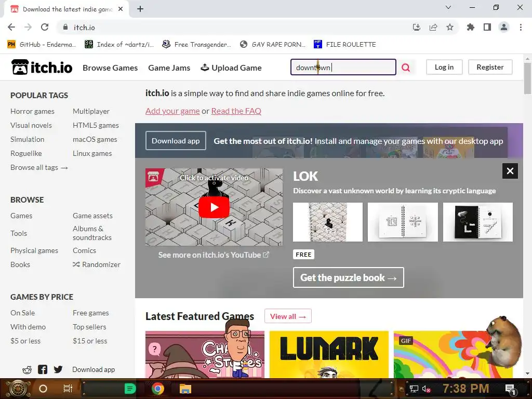Click the share page icon in address bar

click(433, 27)
